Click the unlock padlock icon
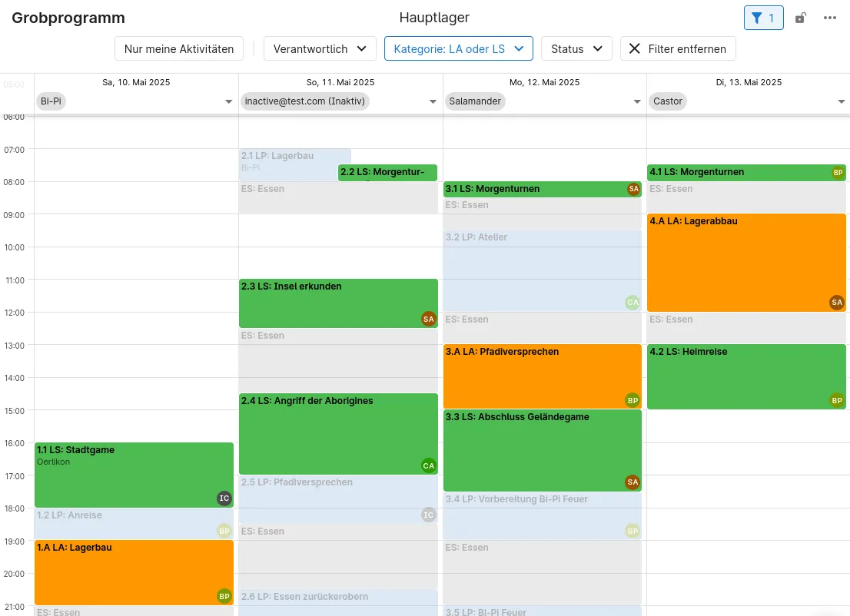Image resolution: width=850 pixels, height=616 pixels. pos(800,18)
